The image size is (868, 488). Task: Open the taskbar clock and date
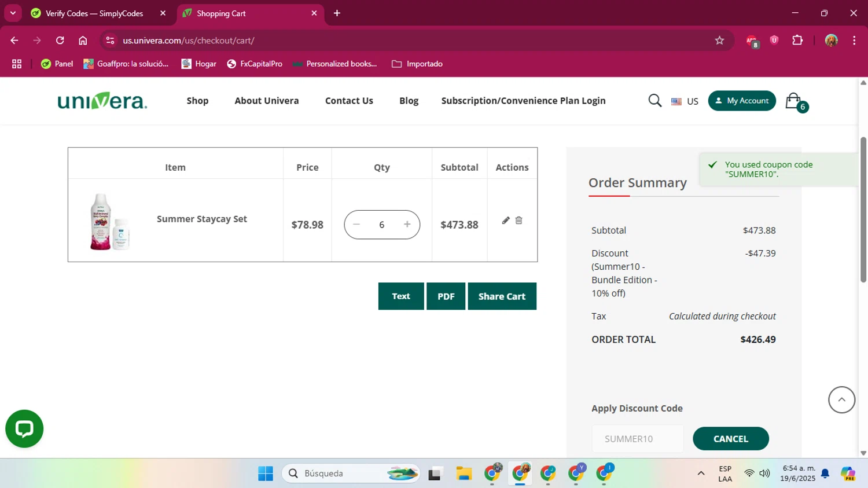(x=798, y=474)
